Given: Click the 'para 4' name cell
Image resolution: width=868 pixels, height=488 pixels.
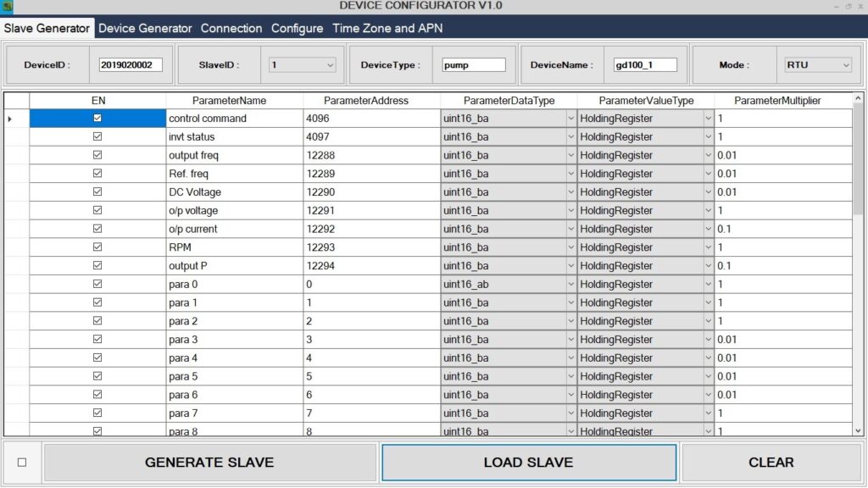Looking at the screenshot, I should (x=234, y=358).
